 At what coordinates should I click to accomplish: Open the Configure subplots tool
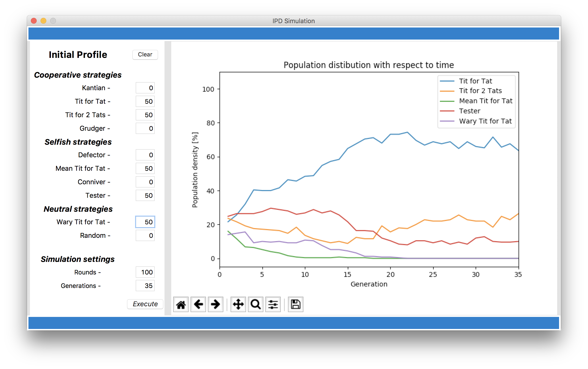273,304
